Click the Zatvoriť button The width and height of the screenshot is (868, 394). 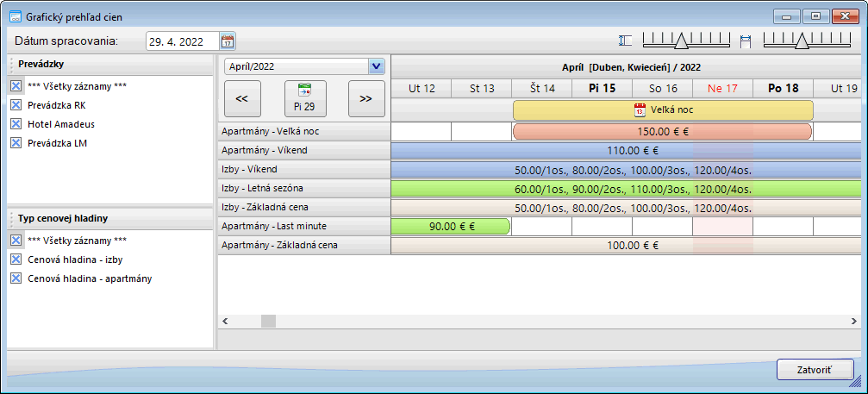coord(815,369)
